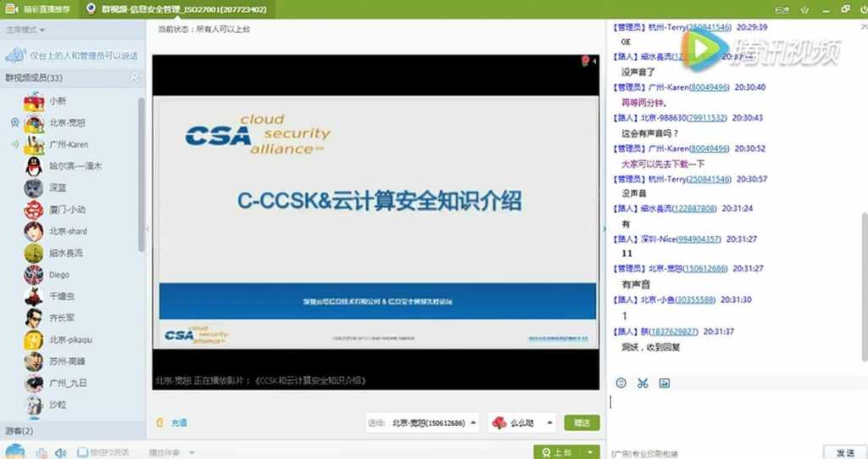868x459 pixels.
Task: Mute the speaker volume icon
Action: pos(60,452)
